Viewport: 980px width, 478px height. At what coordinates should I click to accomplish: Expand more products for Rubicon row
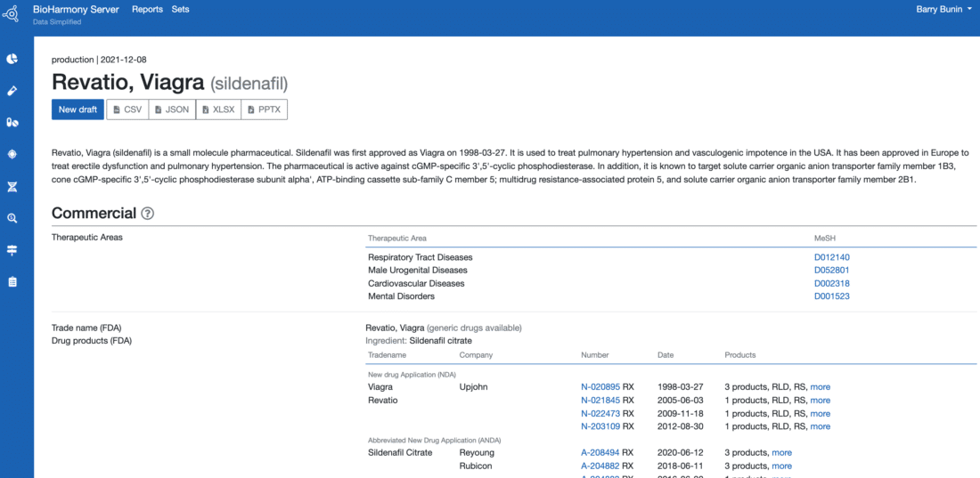(782, 466)
